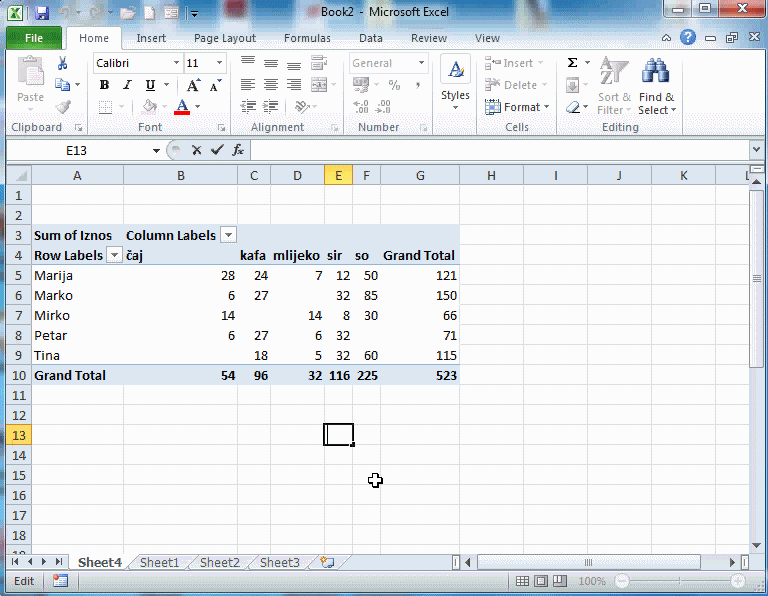Image resolution: width=768 pixels, height=596 pixels.
Task: Toggle underline formatting
Action: coord(150,85)
